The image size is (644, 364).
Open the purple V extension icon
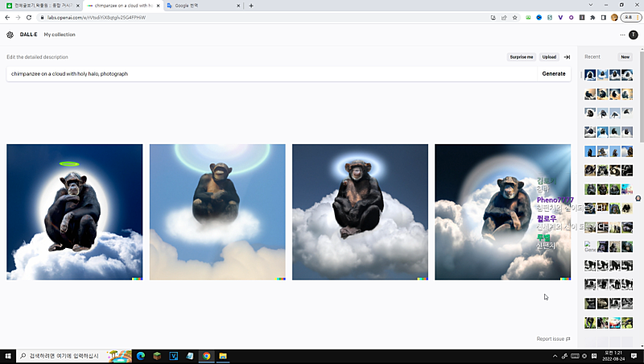[x=560, y=18]
